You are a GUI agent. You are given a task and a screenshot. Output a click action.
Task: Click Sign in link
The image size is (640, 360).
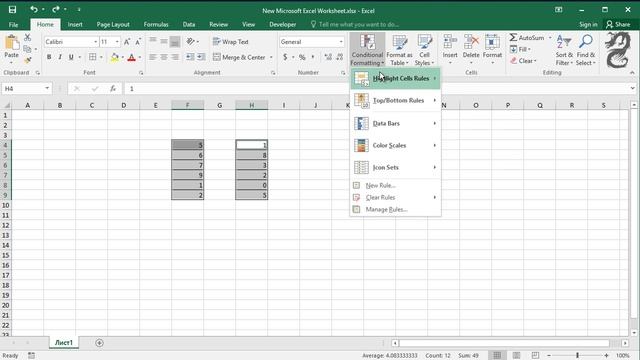click(x=588, y=24)
